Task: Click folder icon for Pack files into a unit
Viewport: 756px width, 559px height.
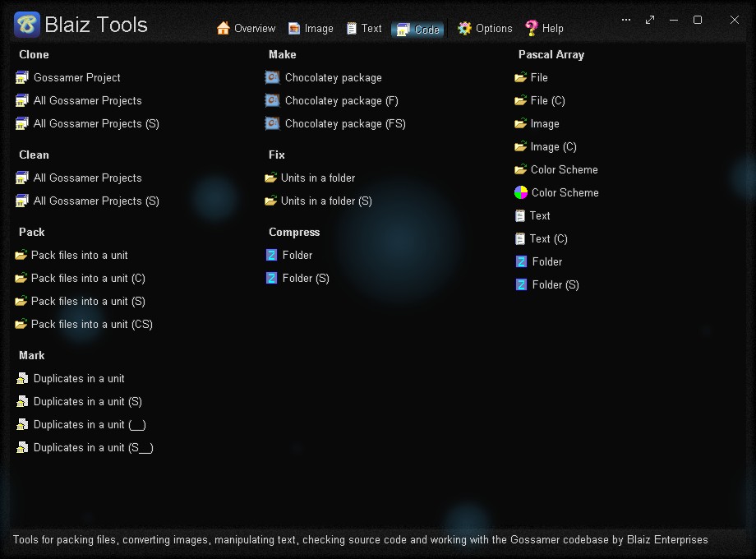Action: point(21,255)
